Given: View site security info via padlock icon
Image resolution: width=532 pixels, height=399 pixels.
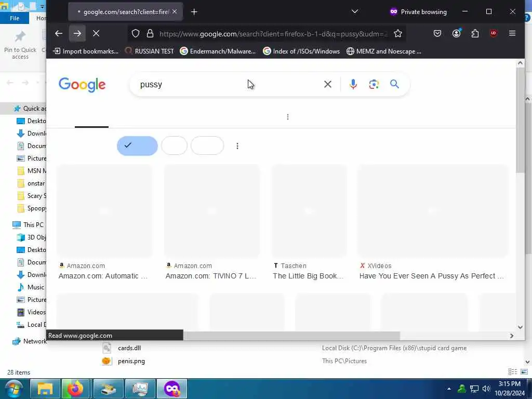Looking at the screenshot, I should click(150, 33).
